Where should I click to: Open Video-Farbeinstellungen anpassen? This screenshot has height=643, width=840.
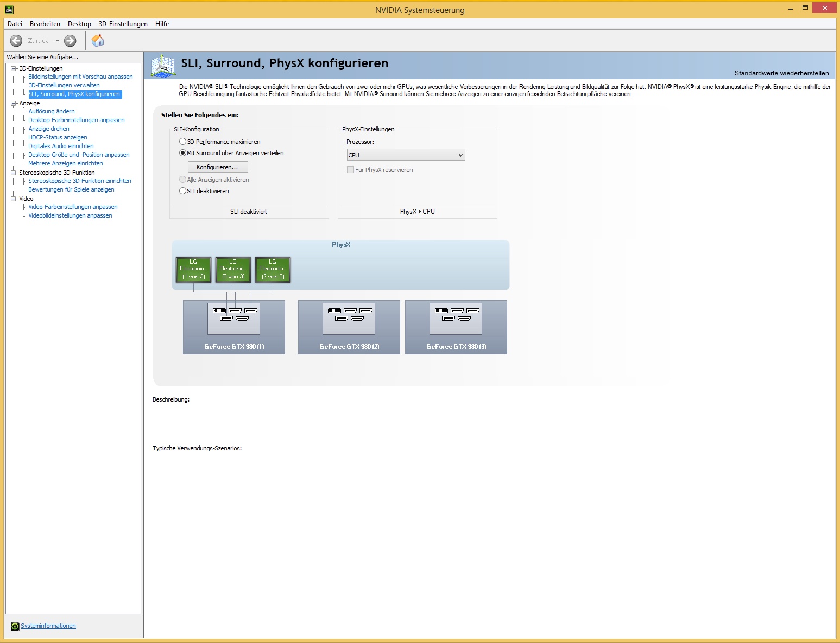(x=73, y=207)
